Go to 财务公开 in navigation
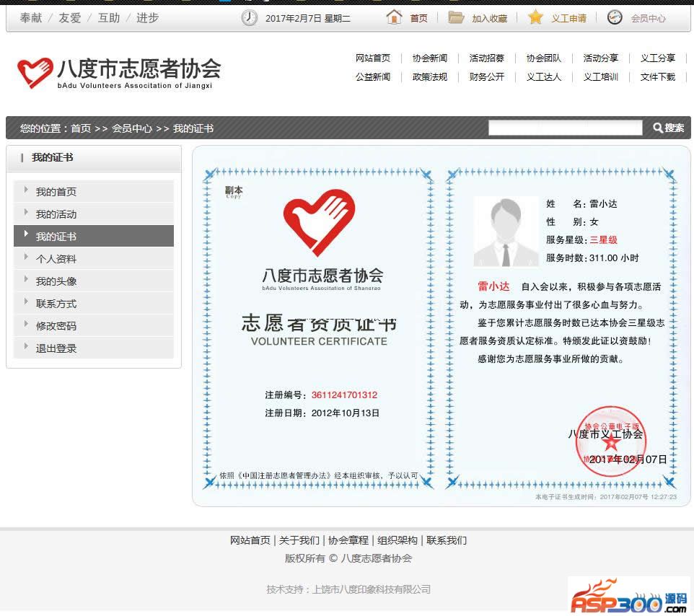This screenshot has width=694, height=616. pos(486,76)
